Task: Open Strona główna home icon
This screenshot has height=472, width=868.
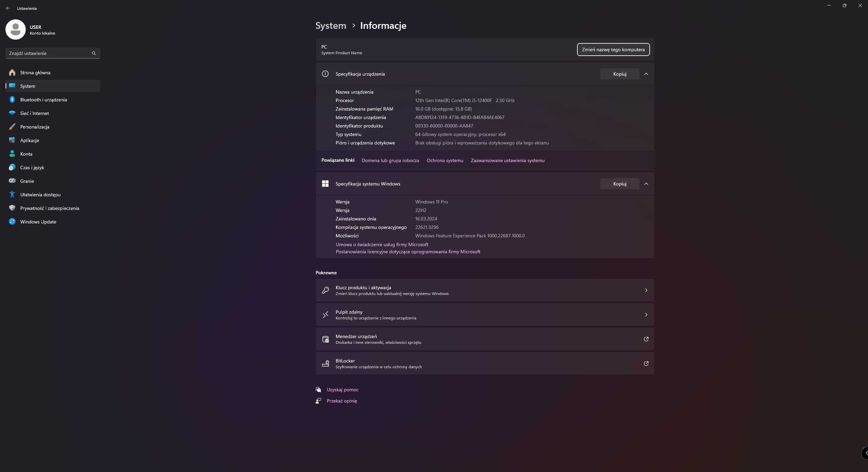Action: click(12, 72)
